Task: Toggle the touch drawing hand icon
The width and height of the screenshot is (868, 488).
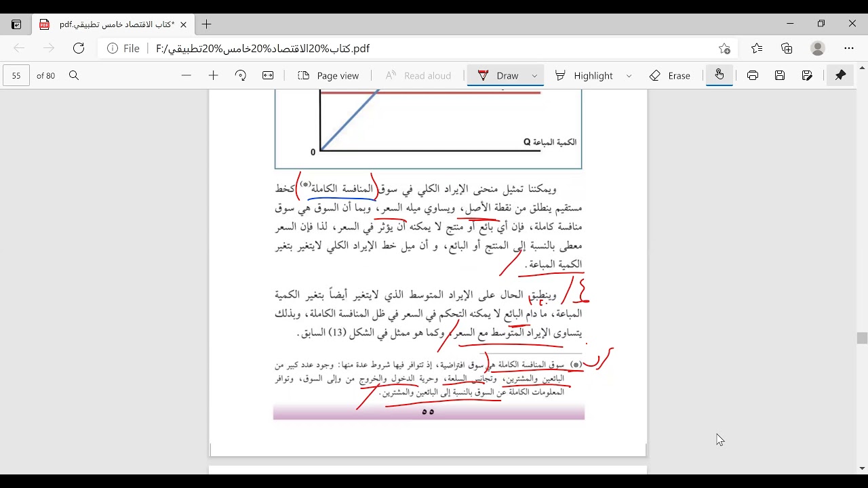Action: (719, 75)
